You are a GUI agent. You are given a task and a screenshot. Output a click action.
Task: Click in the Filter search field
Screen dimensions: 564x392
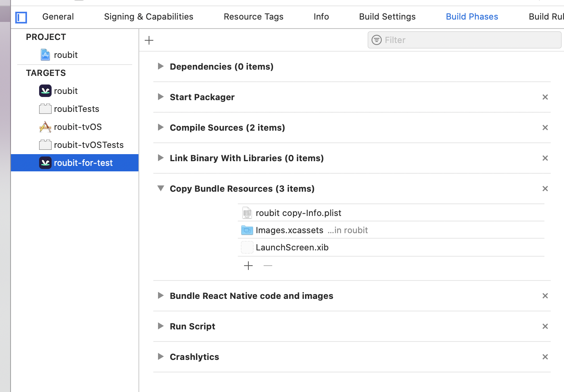click(x=464, y=40)
